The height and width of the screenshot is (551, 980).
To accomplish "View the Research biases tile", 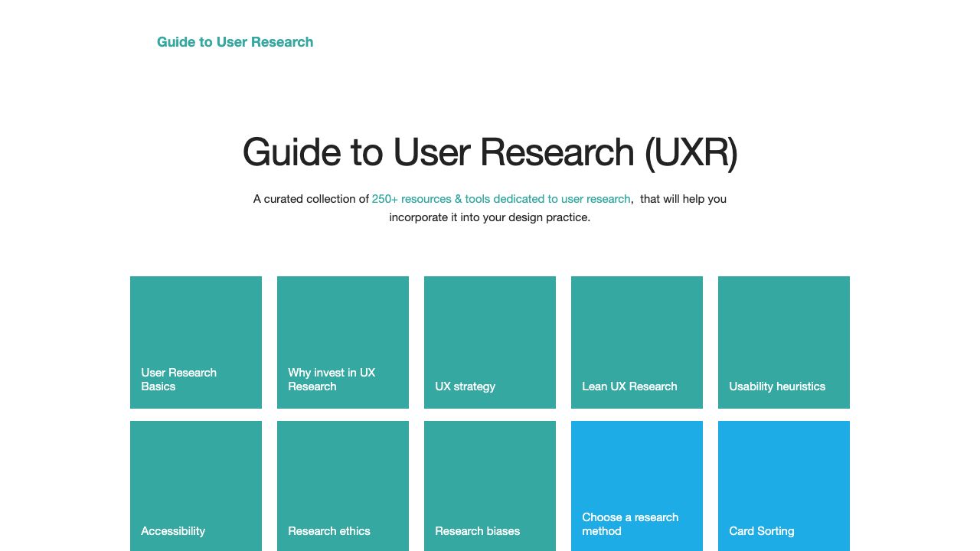I will click(x=490, y=485).
